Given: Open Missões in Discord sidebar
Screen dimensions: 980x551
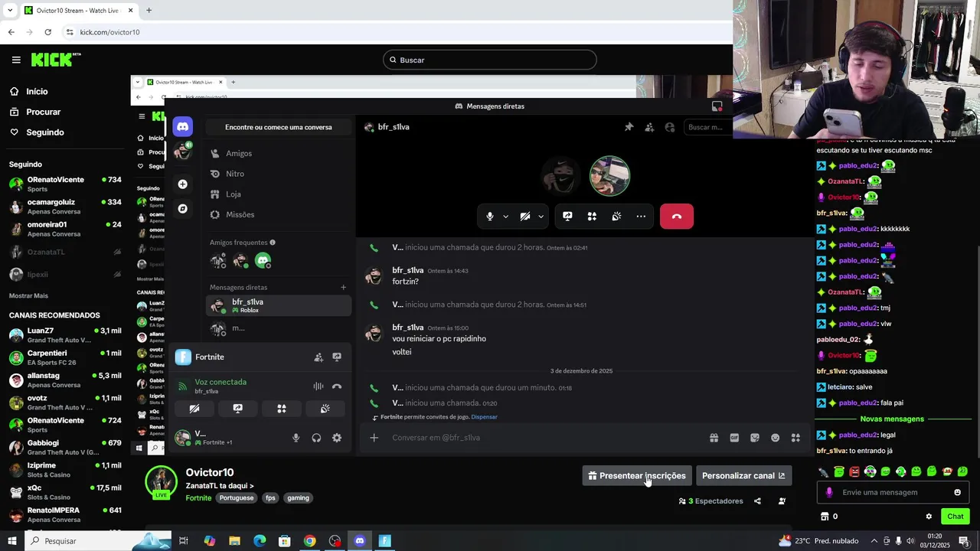Looking at the screenshot, I should pyautogui.click(x=279, y=214).
